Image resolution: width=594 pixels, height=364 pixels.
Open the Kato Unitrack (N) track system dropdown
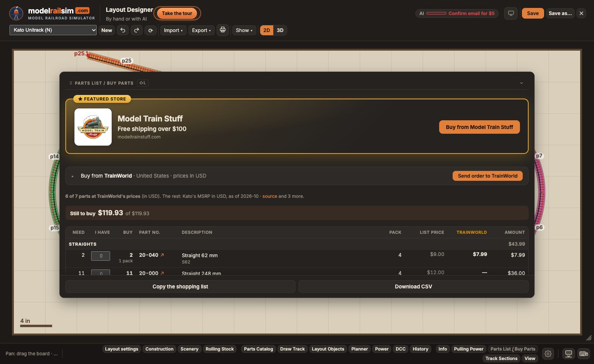pos(53,30)
